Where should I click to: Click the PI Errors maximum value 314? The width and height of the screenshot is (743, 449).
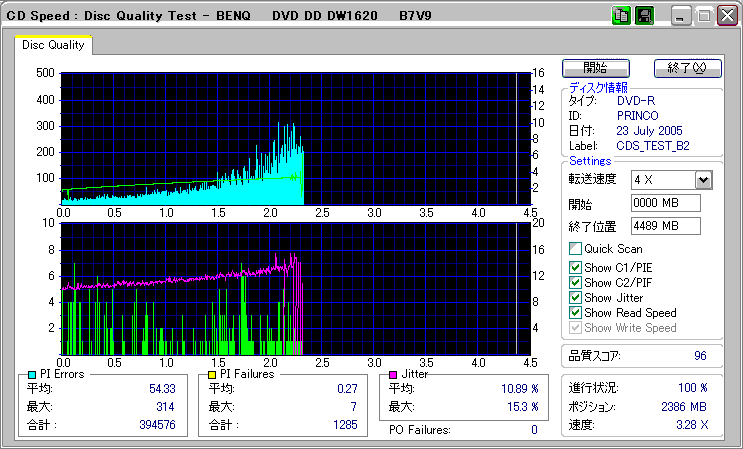(165, 407)
